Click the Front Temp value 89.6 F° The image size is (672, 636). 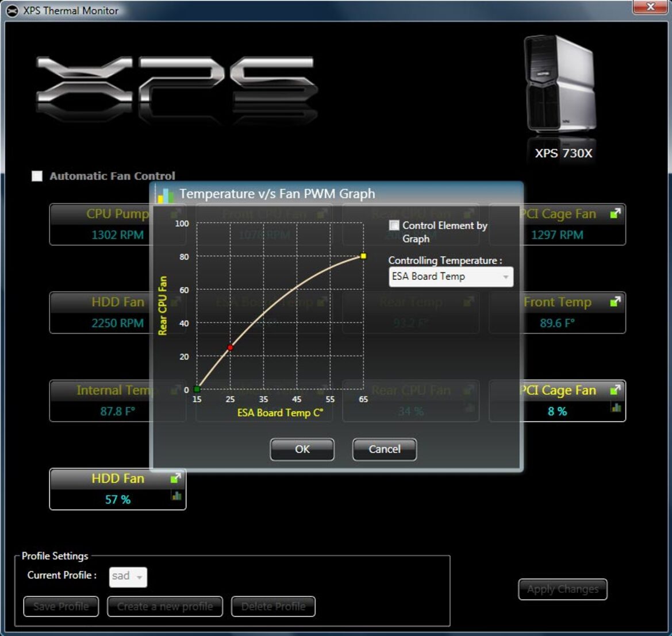(557, 323)
